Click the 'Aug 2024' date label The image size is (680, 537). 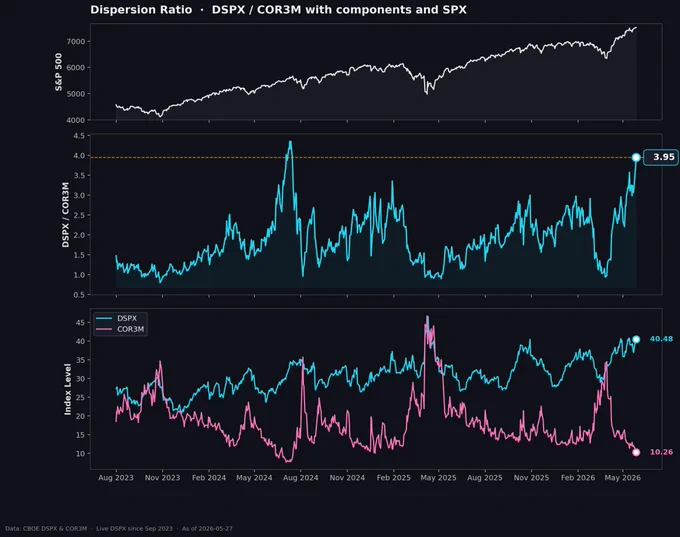pyautogui.click(x=301, y=478)
